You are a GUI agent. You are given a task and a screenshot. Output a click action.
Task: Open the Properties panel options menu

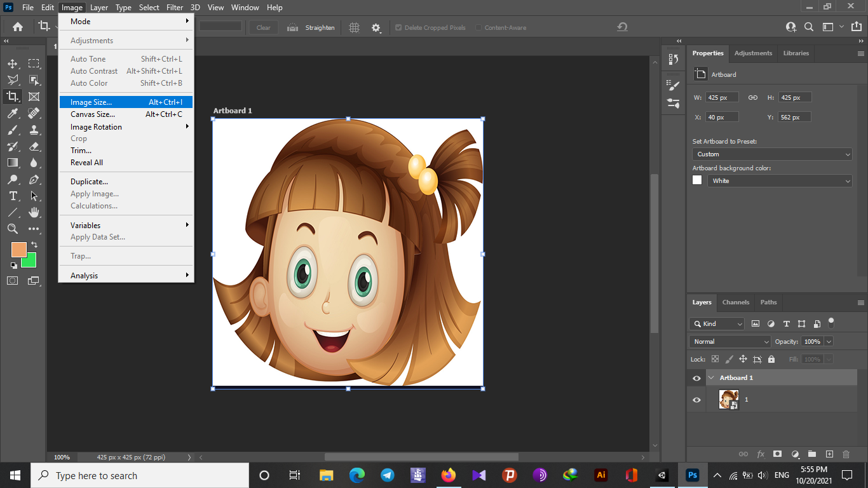pyautogui.click(x=861, y=53)
